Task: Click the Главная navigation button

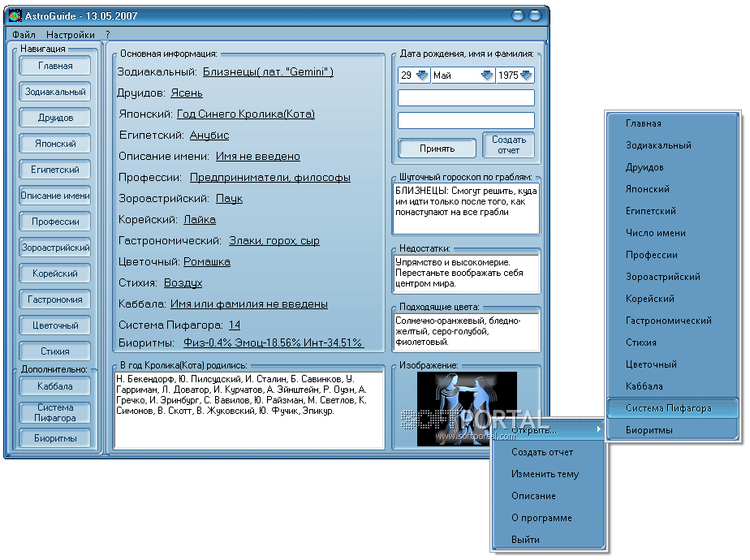Action: [x=55, y=66]
